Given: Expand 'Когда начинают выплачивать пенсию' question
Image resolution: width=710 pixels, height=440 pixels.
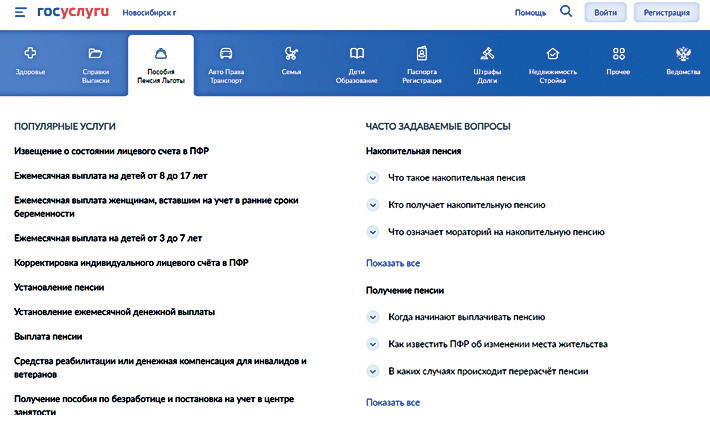Looking at the screenshot, I should pyautogui.click(x=373, y=317).
